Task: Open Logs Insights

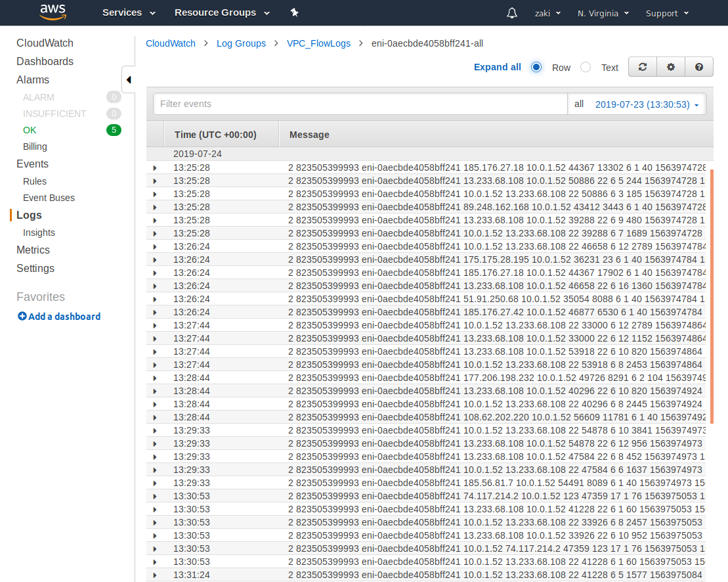Action: click(x=39, y=233)
